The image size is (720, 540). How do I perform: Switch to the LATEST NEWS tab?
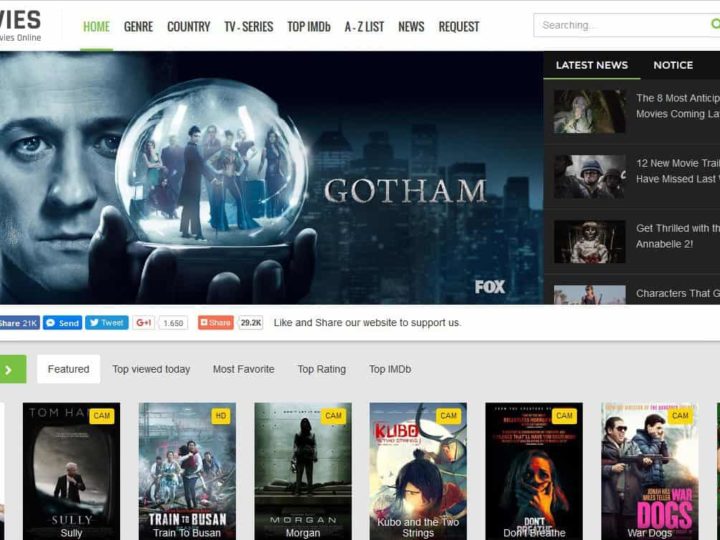tap(592, 65)
